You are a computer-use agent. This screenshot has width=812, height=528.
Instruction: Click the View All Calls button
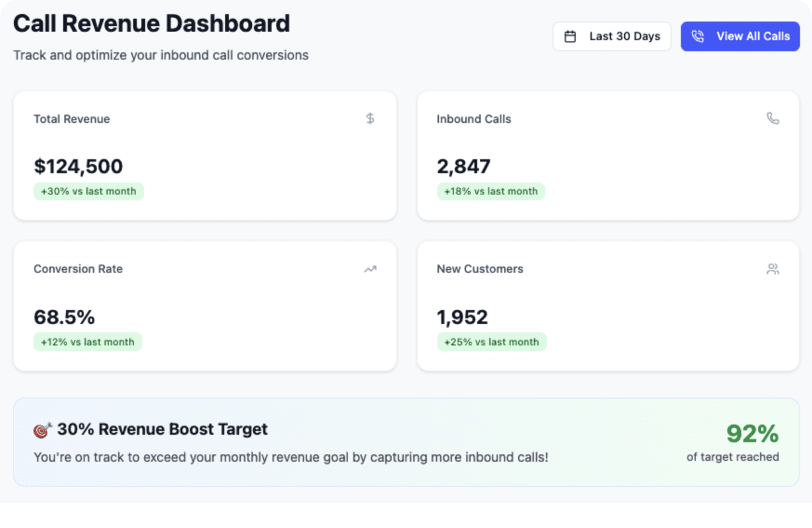pyautogui.click(x=740, y=36)
